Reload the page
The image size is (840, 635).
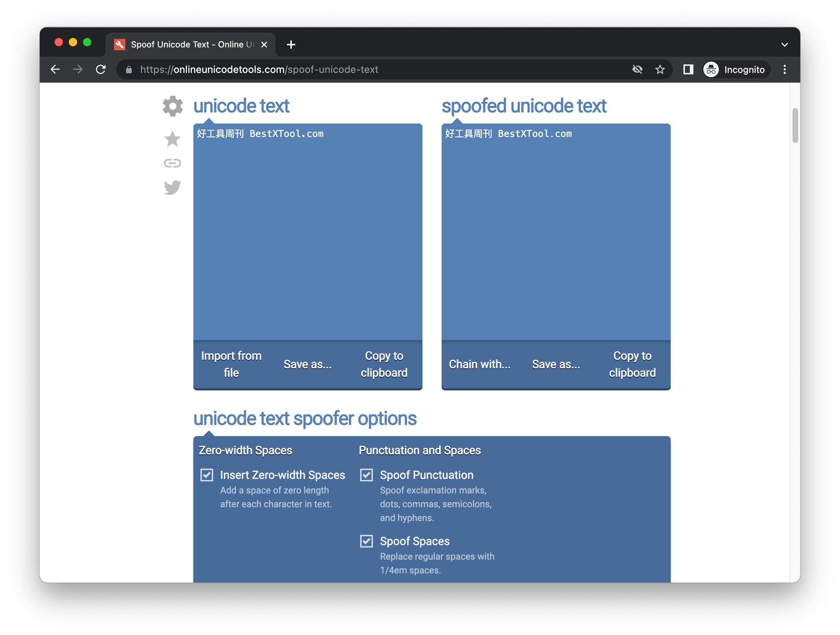pos(101,69)
